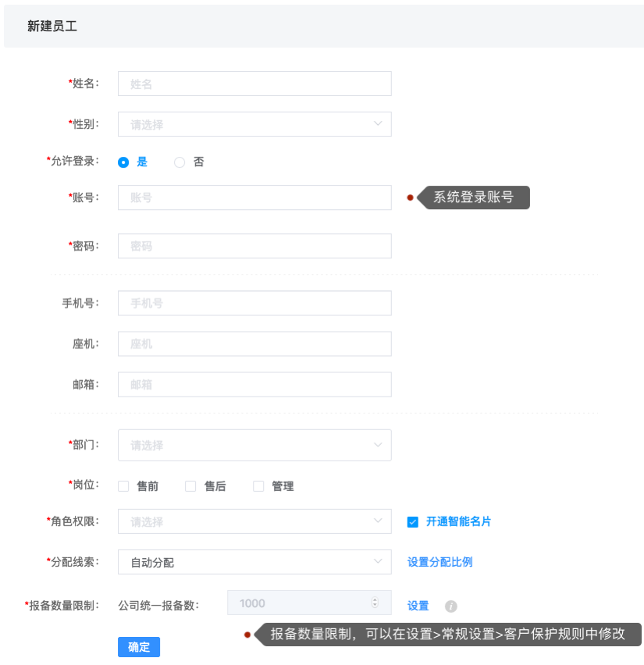
Task: Click the 系统登录账号 tooltip
Action: 474,197
